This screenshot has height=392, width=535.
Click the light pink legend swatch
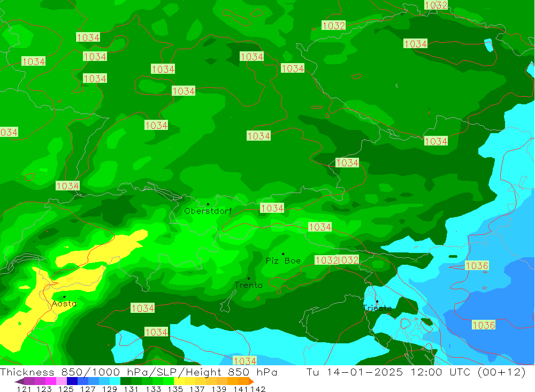pos(62,381)
